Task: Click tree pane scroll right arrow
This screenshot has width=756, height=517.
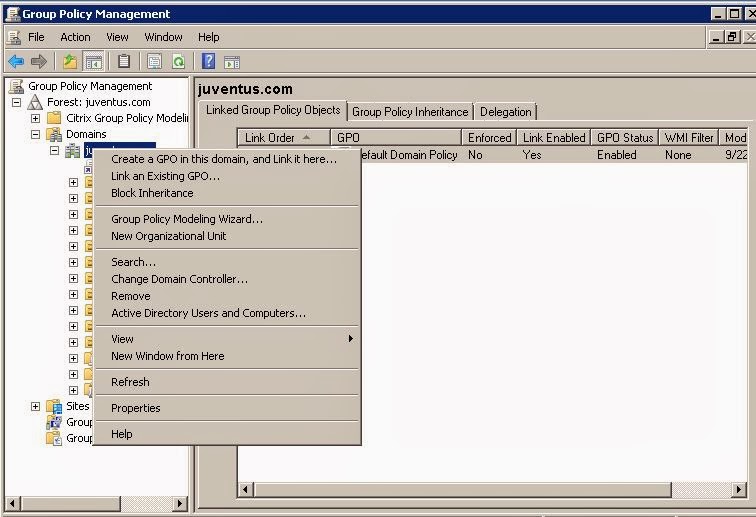Action: click(180, 503)
